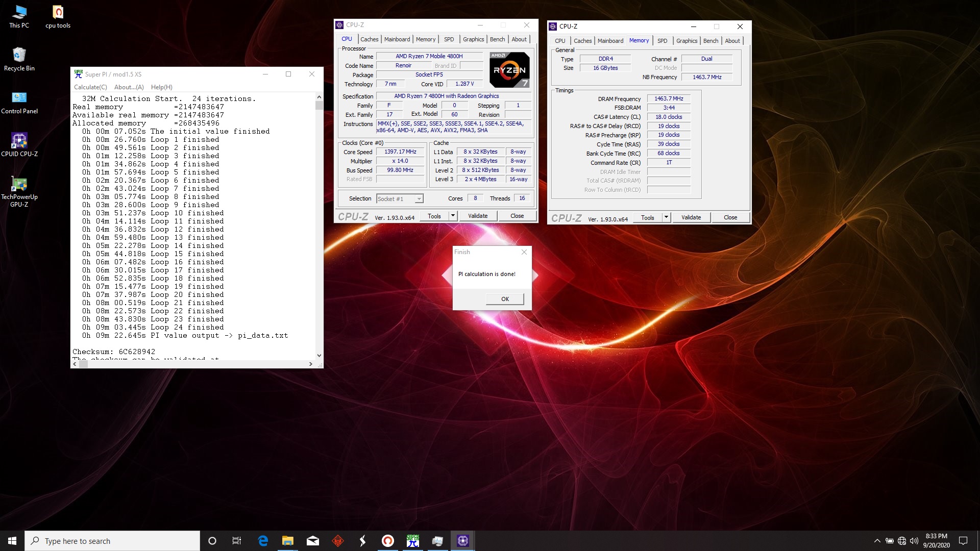Launch CPUID CPU-Z desktop shortcut

(x=19, y=145)
